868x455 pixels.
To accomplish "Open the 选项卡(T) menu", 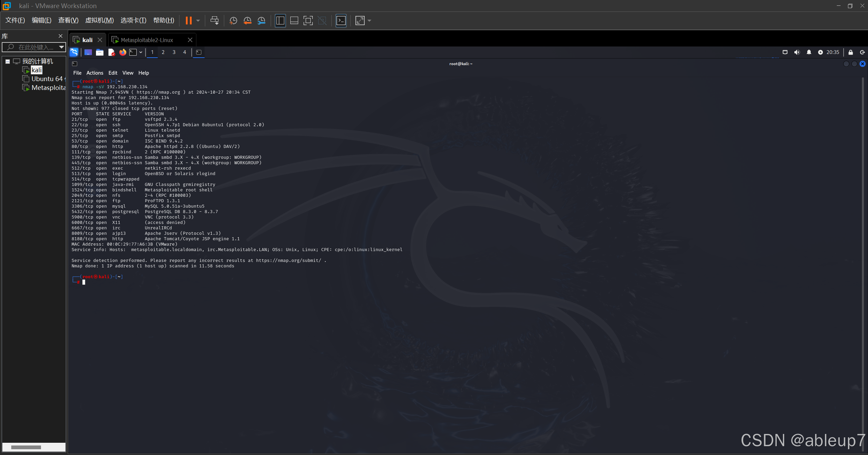I will point(133,20).
